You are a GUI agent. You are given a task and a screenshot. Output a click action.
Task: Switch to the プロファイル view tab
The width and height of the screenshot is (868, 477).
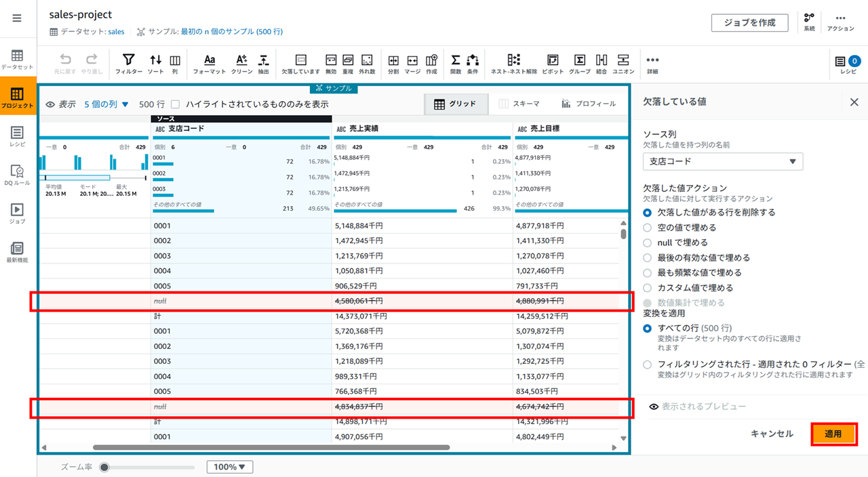pos(588,104)
